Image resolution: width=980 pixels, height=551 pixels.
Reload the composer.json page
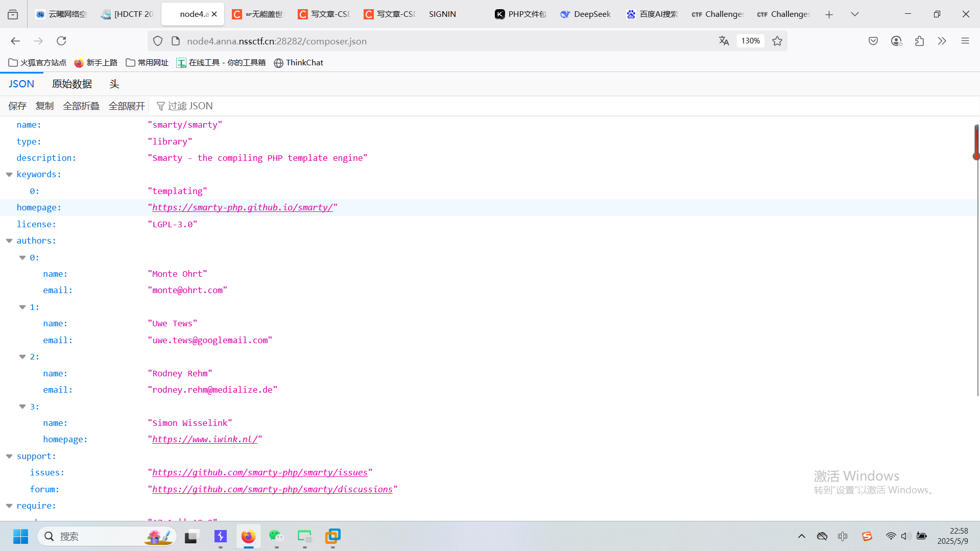click(x=61, y=41)
